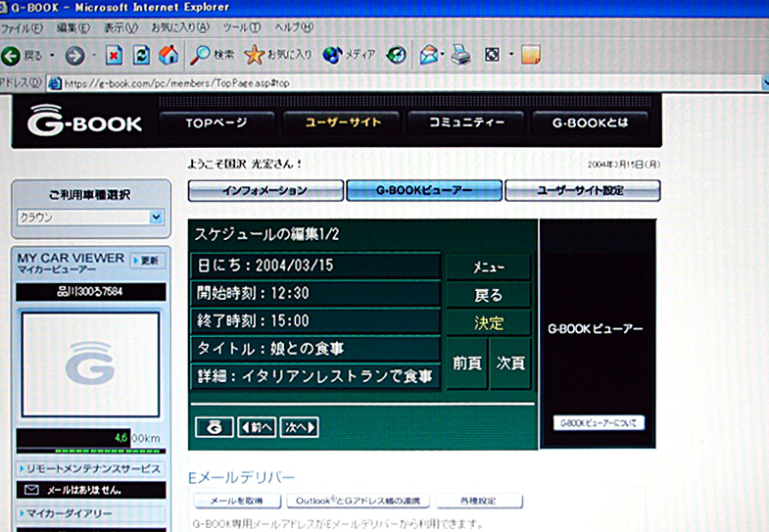The image size is (769, 532).
Task: Switch to インフォメーション tab
Action: pyautogui.click(x=265, y=191)
